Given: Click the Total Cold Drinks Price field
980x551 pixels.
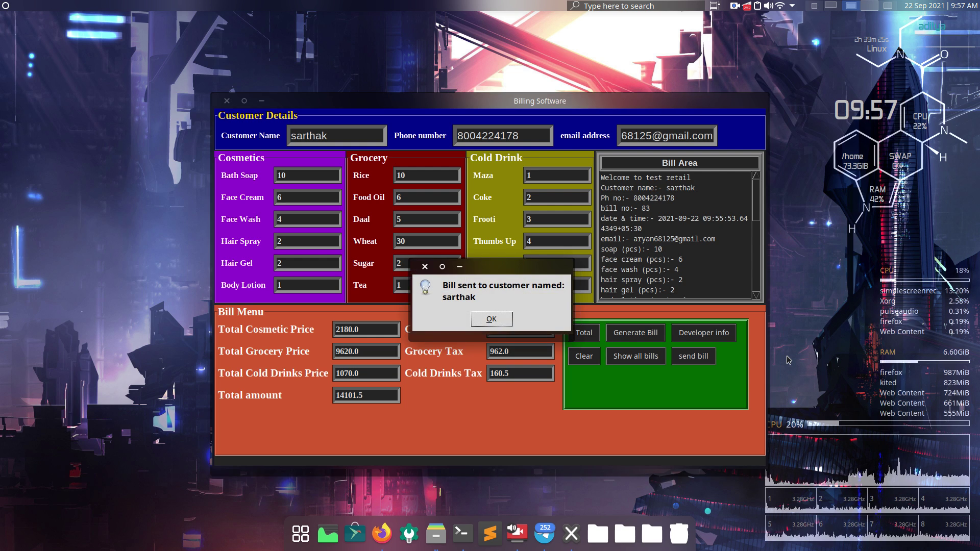Looking at the screenshot, I should (x=366, y=373).
